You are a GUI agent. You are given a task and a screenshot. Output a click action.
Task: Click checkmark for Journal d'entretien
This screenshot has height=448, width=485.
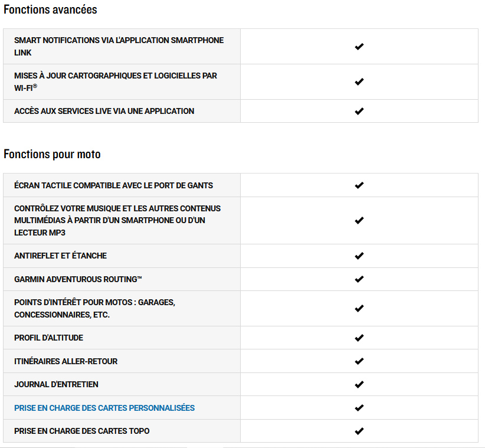(359, 385)
